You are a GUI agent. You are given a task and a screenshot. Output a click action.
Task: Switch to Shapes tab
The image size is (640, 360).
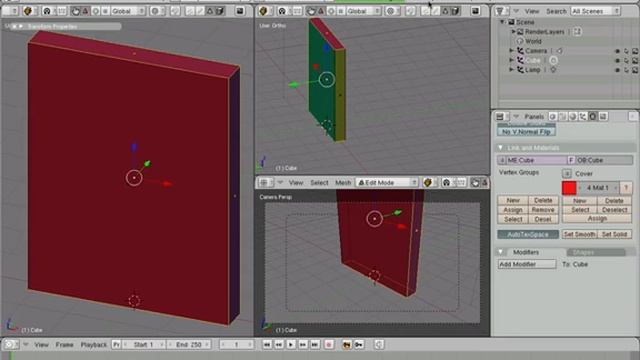(x=596, y=252)
